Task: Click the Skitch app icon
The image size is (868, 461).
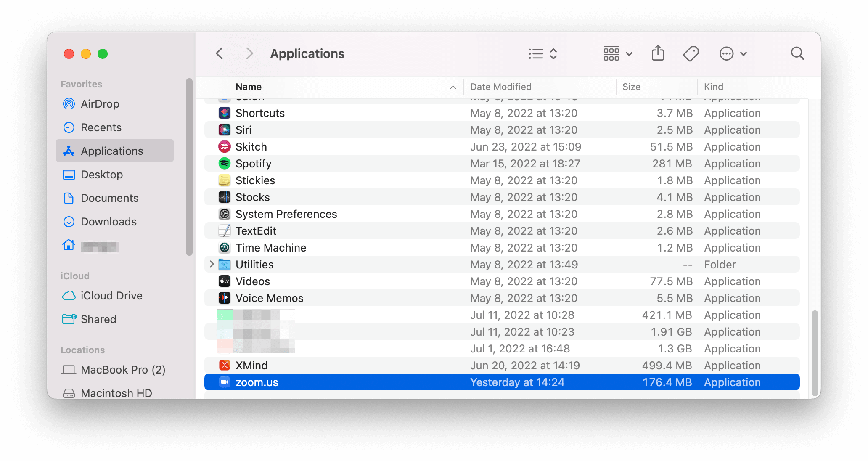Action: (x=225, y=146)
